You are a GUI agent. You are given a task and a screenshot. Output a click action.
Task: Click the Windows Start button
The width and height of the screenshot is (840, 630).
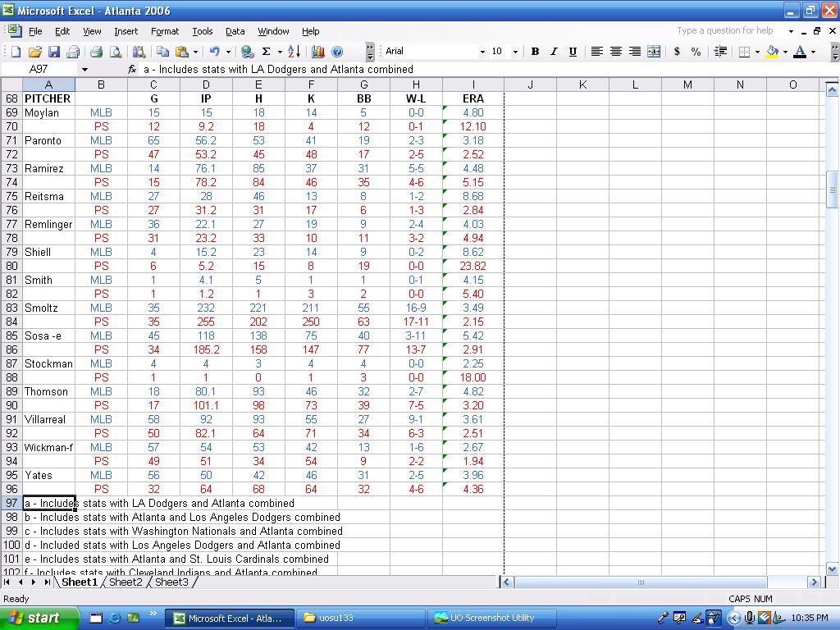(x=38, y=618)
